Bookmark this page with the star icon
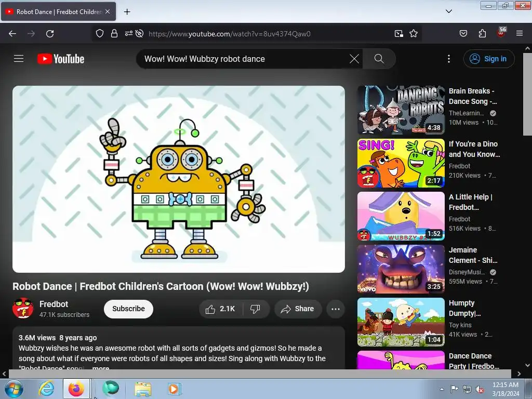 click(x=413, y=34)
